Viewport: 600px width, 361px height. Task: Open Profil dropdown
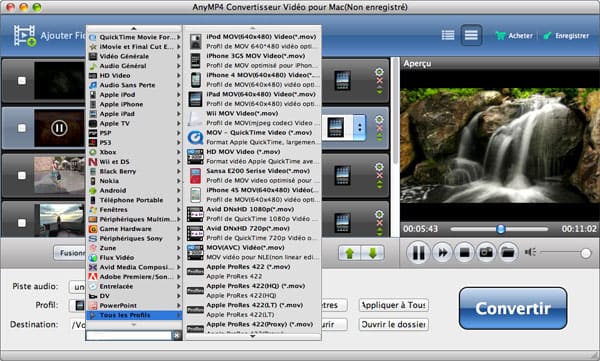tap(77, 305)
